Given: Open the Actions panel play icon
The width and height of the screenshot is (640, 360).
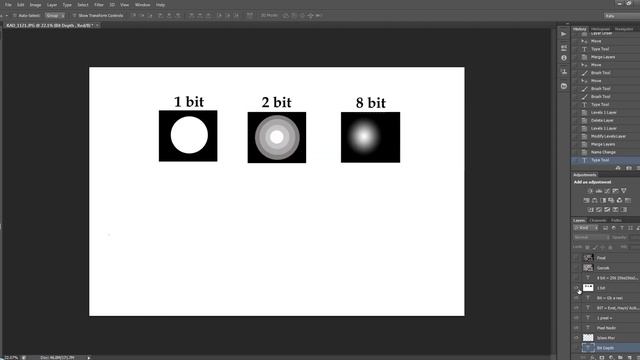Looking at the screenshot, I should click(x=564, y=34).
